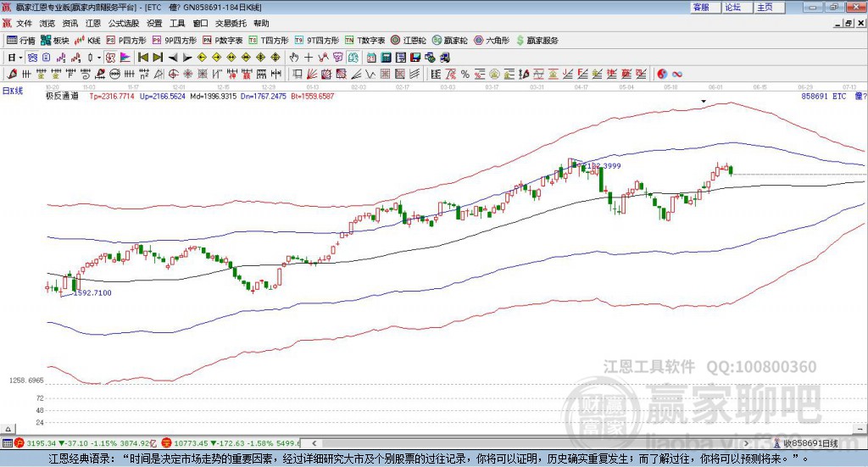Open the 资讯 menu

tap(70, 23)
